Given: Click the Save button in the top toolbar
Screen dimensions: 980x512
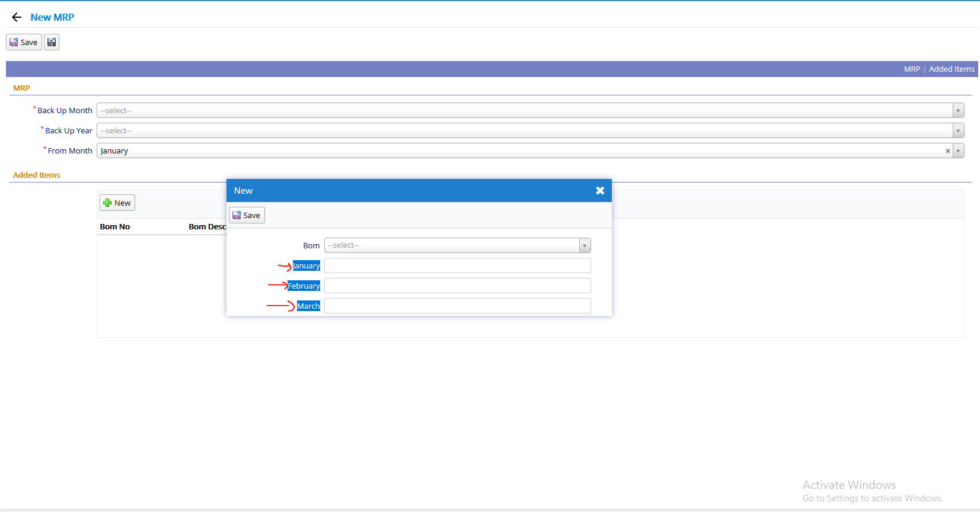Looking at the screenshot, I should pyautogui.click(x=24, y=42).
